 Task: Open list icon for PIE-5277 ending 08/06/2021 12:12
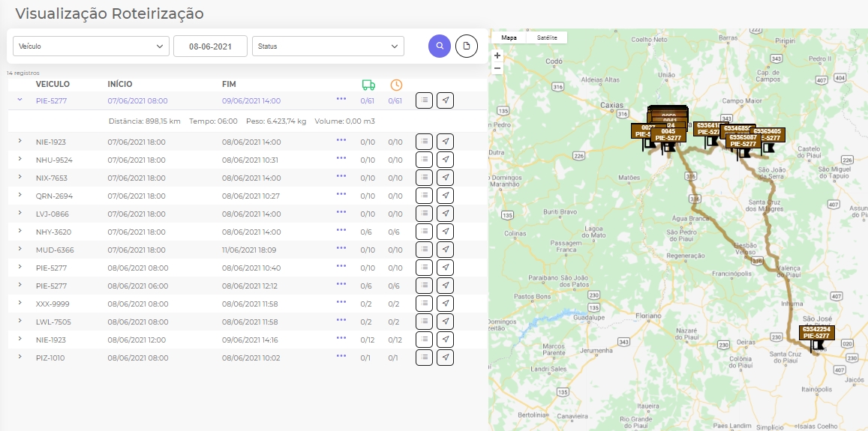424,286
